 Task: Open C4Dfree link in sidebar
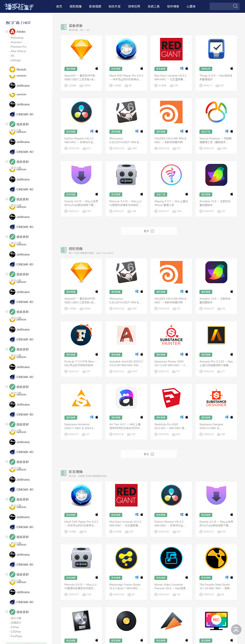(16, 632)
